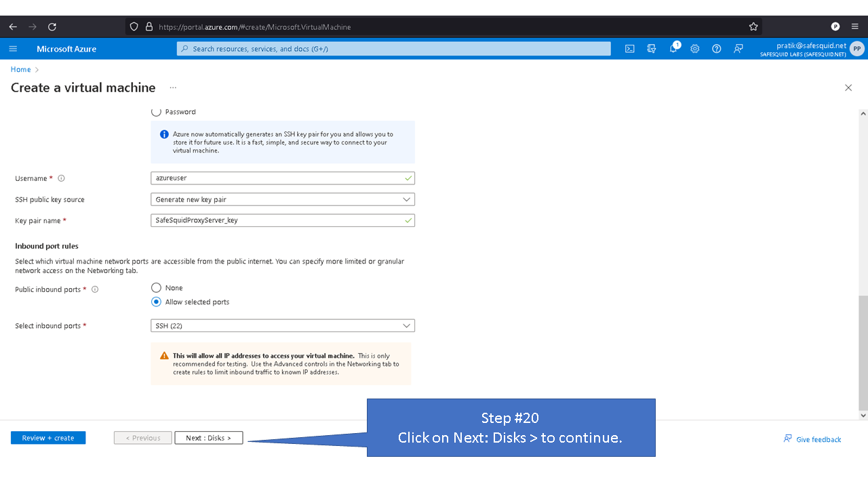The width and height of the screenshot is (868, 488).
Task: Click the Next : Disks button
Action: (209, 438)
